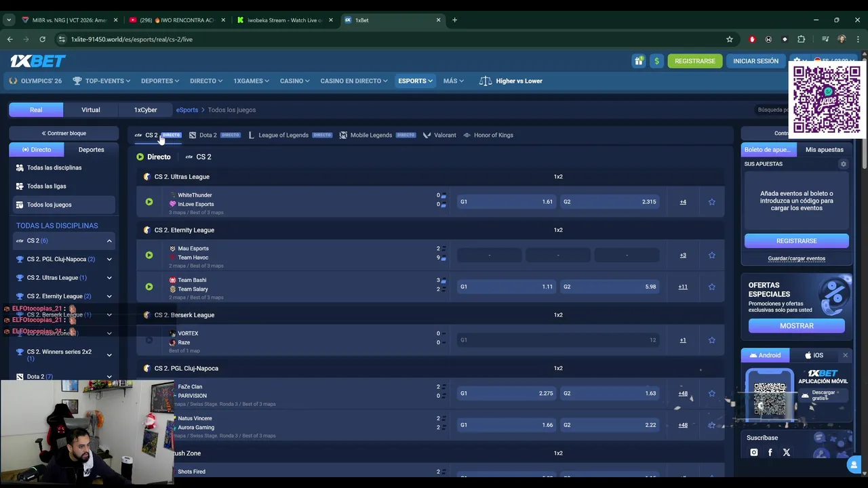The image size is (868, 488).
Task: Click the trophy icon beside TOP-EVENTS
Action: click(x=77, y=81)
